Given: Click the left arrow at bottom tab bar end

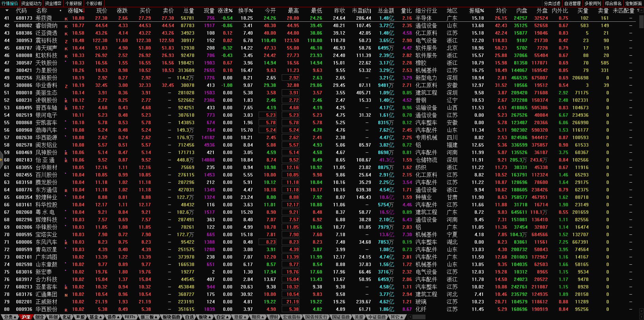Looking at the screenshot, I should tap(410, 317).
